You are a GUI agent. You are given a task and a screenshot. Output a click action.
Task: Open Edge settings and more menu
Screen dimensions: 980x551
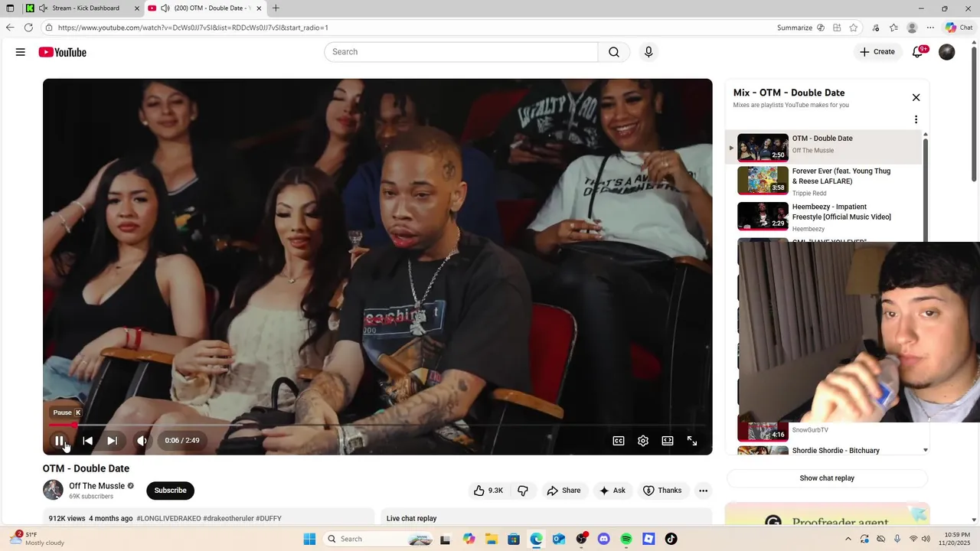(x=930, y=28)
